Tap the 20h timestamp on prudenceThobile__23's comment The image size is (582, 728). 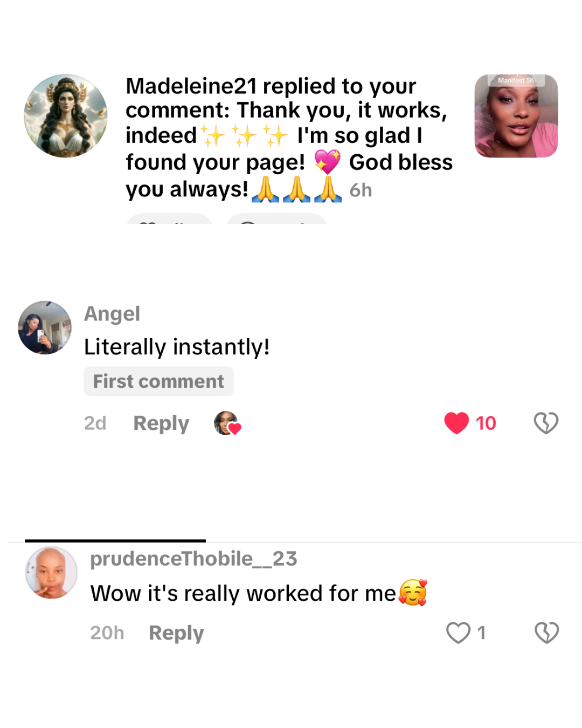coord(107,633)
